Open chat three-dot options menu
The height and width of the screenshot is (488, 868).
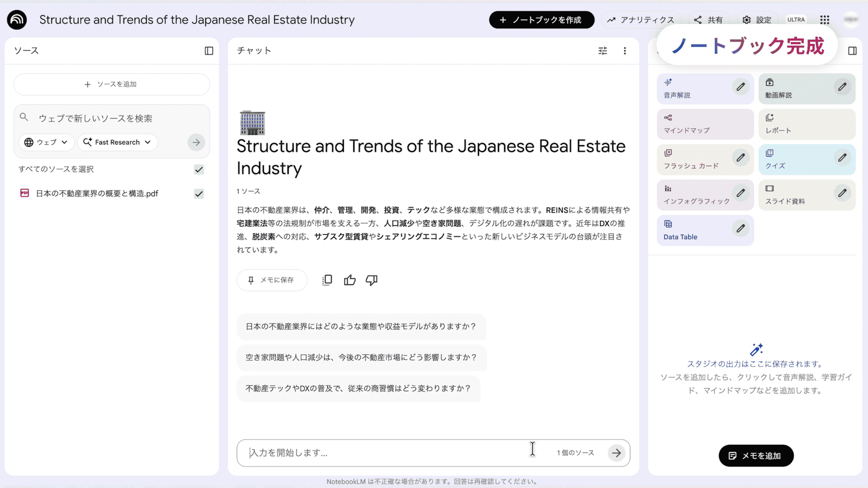click(625, 51)
